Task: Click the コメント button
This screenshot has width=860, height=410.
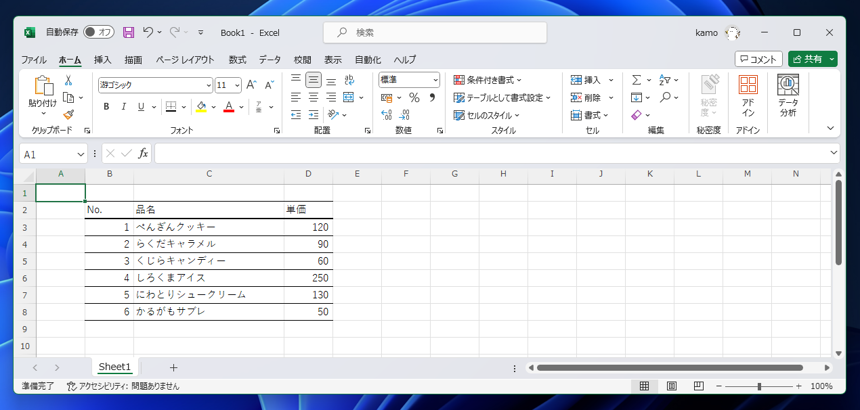Action: (x=758, y=59)
